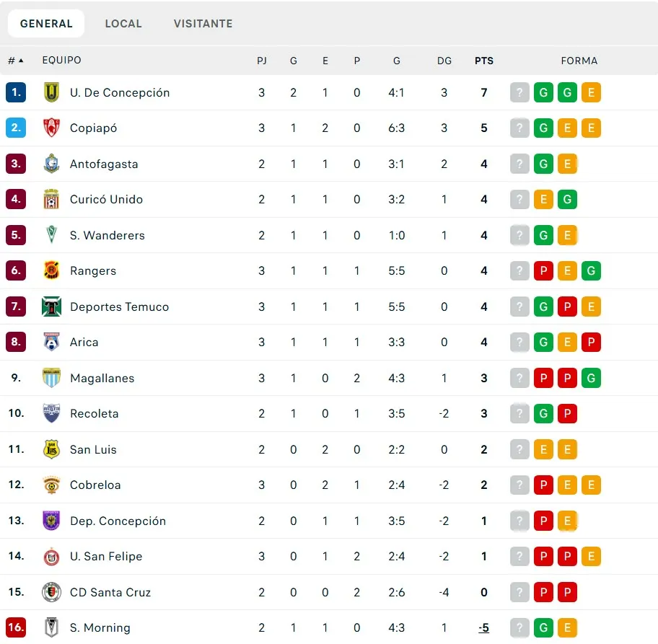Screen dimensions: 658x644
Task: Switch to the LOCAL tab
Action: 123,24
